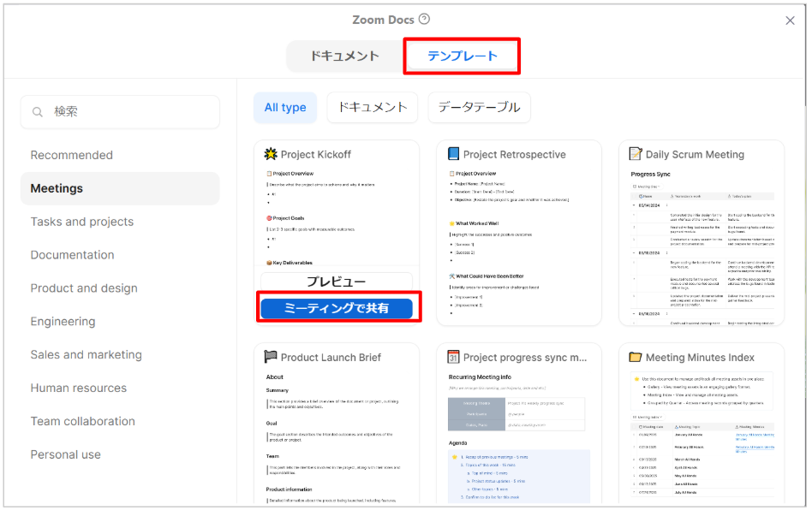Click the Project progress sync m... title

[x=525, y=357]
